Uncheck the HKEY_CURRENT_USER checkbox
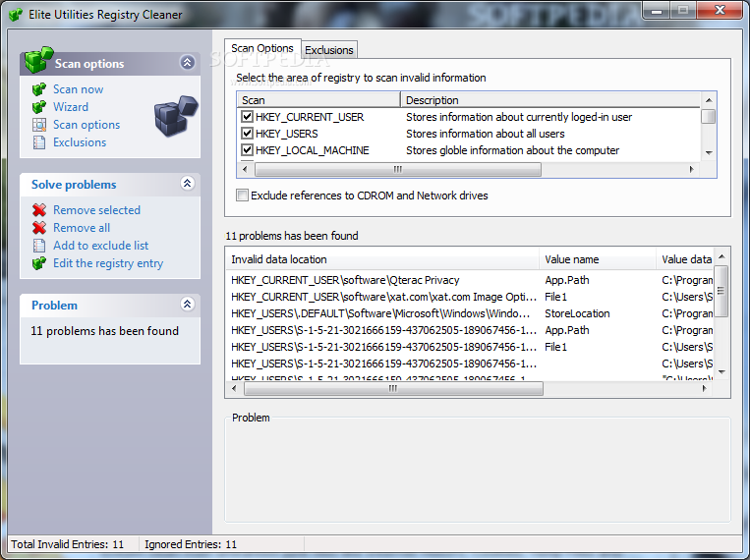Viewport: 750px width, 560px height. (247, 117)
